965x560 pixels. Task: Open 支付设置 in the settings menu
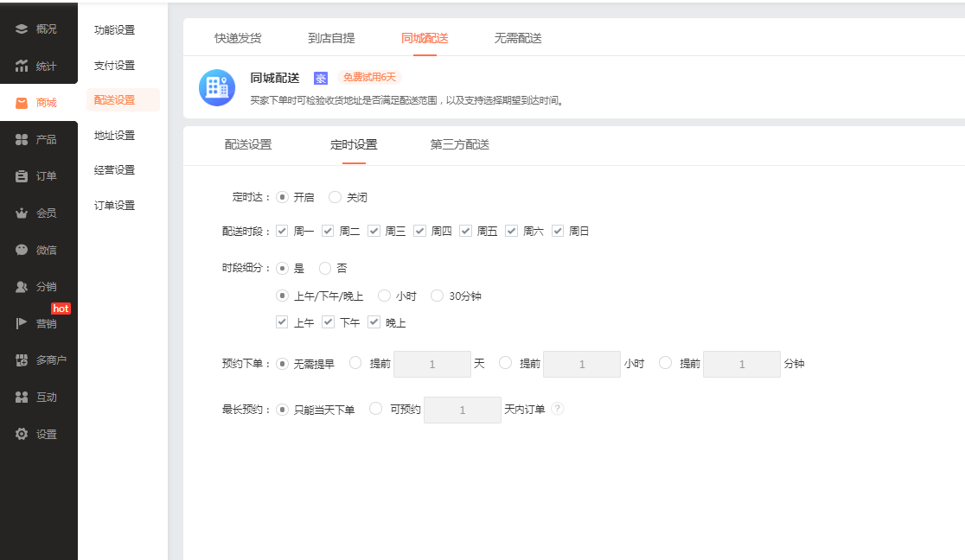pyautogui.click(x=114, y=66)
